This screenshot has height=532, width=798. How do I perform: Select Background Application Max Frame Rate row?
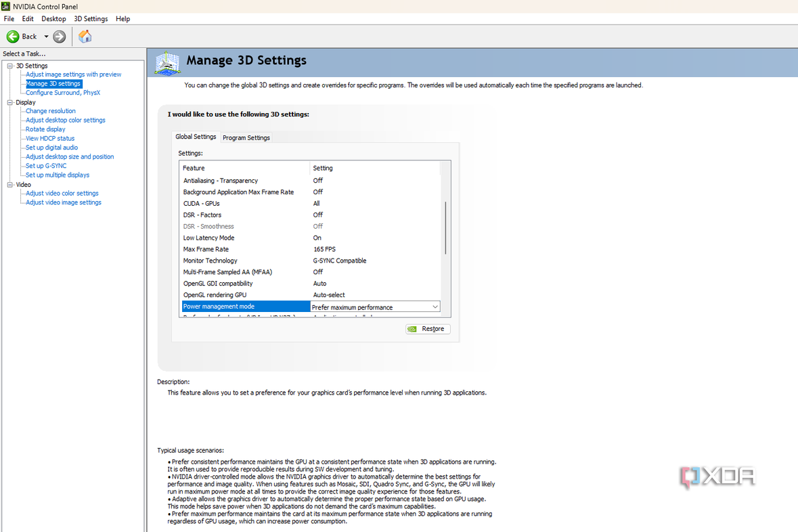point(311,192)
